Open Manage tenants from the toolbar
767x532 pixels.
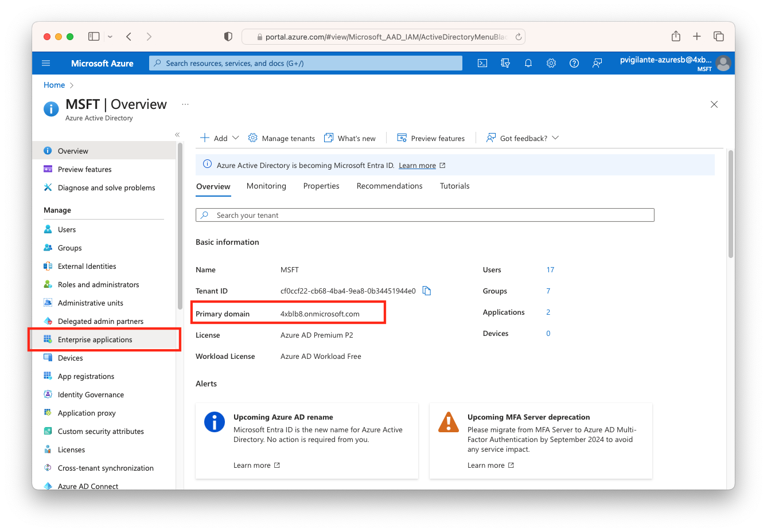[x=281, y=138]
